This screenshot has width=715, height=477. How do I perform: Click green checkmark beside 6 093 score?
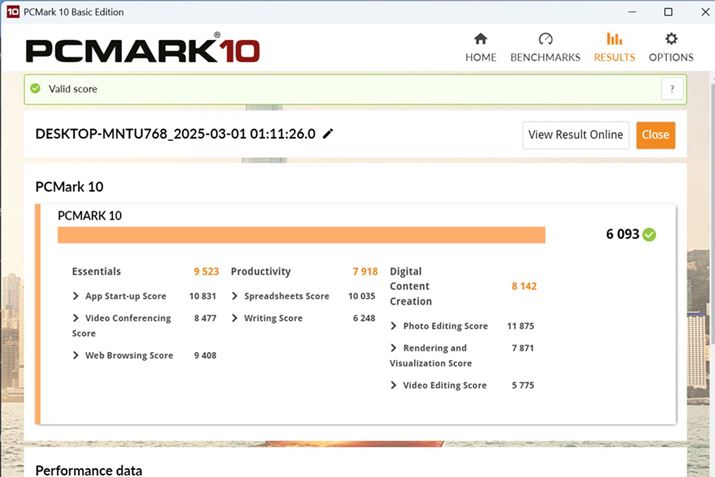(649, 234)
